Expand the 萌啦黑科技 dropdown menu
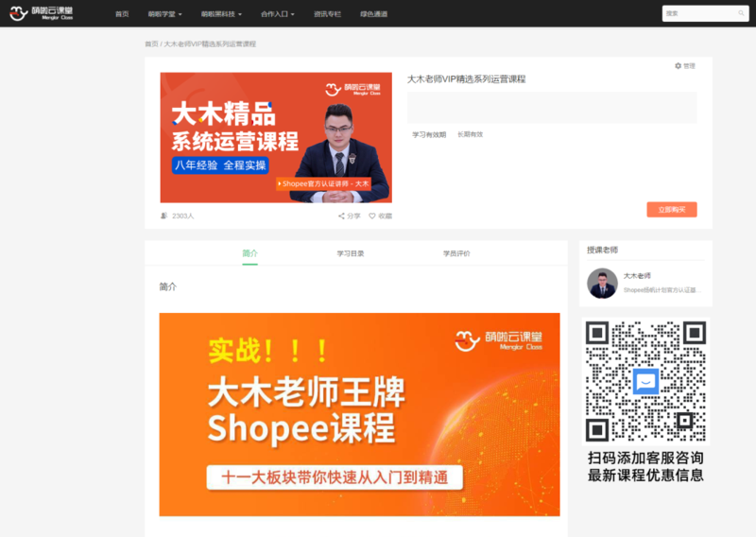 [221, 14]
